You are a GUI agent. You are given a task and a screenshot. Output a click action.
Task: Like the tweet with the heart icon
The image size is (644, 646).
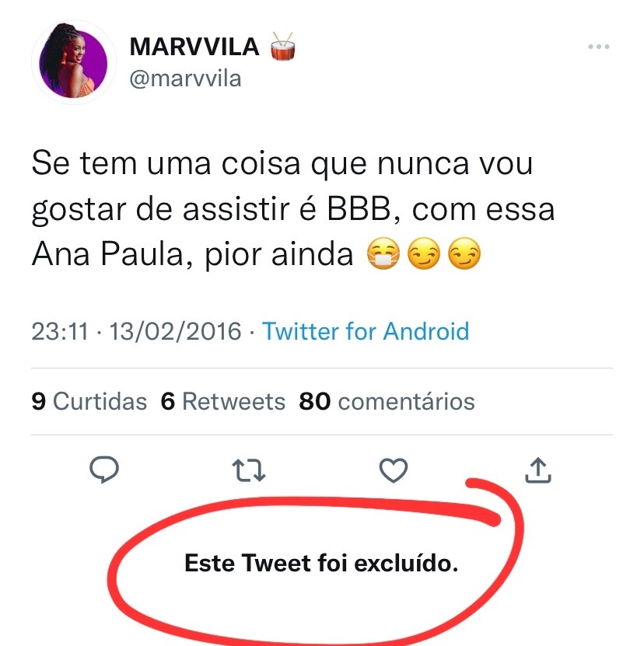[394, 470]
